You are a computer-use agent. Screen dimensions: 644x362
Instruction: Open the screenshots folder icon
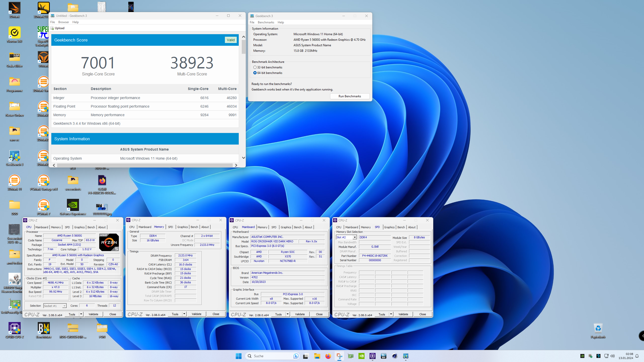point(73,183)
